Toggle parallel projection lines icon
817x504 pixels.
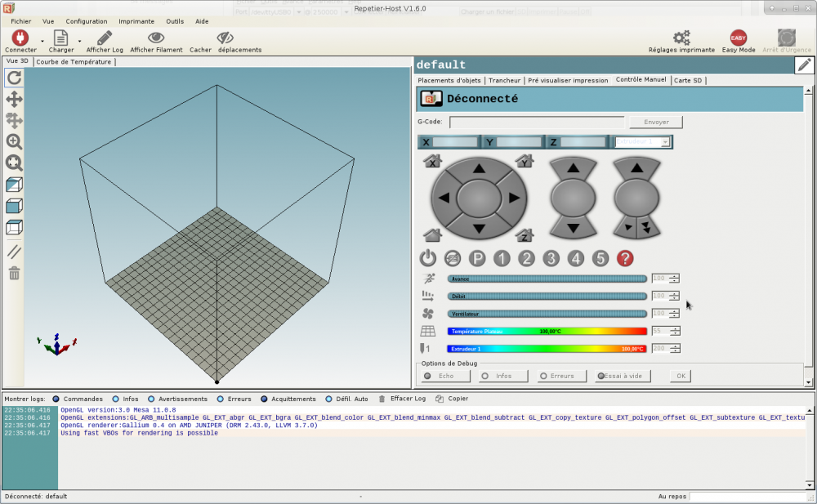14,252
